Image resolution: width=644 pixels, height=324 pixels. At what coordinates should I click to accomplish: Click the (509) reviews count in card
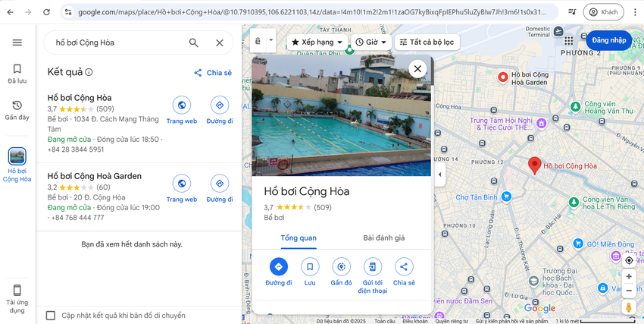tap(323, 207)
